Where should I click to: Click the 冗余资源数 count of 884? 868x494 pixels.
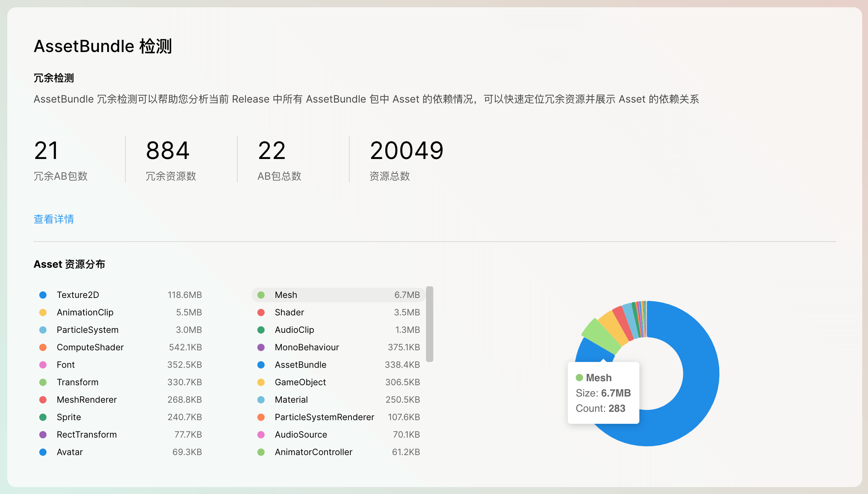click(167, 150)
